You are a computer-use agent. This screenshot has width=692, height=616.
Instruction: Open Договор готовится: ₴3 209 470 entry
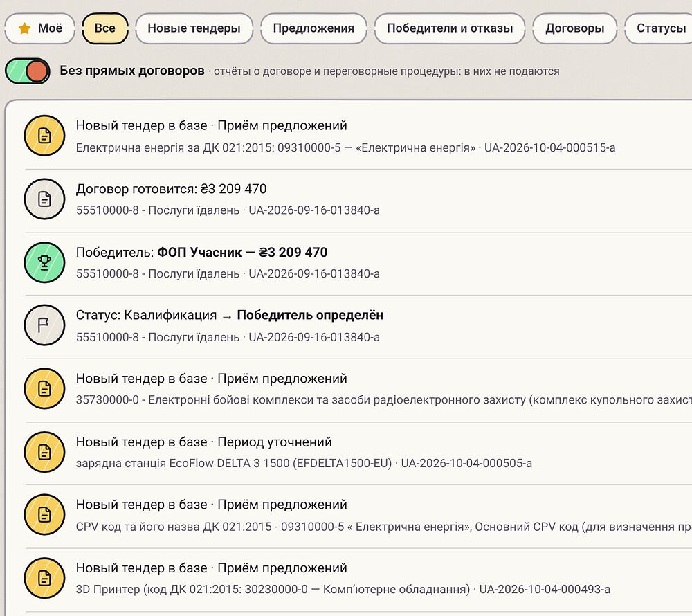[171, 189]
